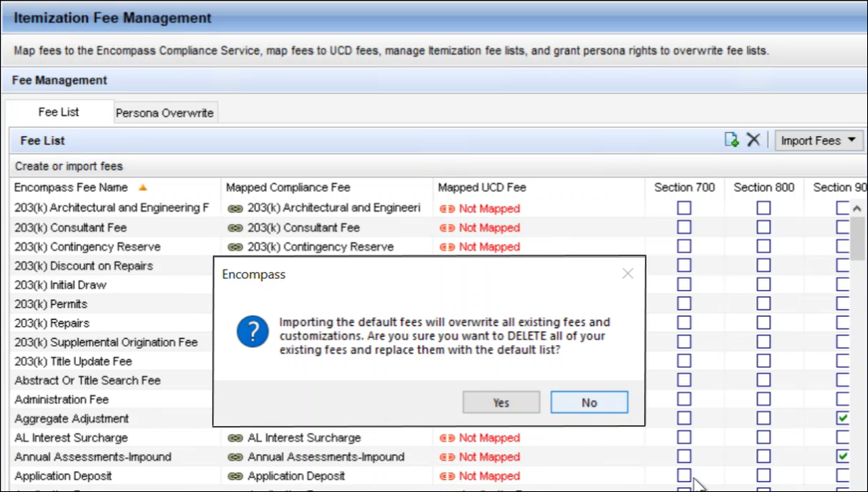Uncheck Section 900 for Aggregate Adjustment

843,418
